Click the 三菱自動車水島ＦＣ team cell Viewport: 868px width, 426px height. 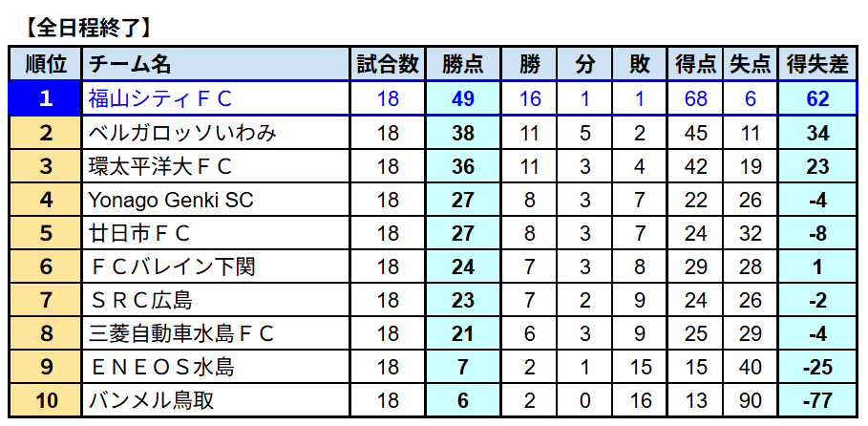pos(181,333)
